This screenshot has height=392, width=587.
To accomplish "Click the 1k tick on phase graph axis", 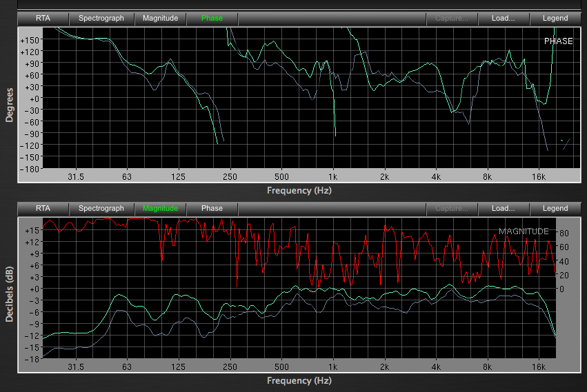I will pos(332,177).
